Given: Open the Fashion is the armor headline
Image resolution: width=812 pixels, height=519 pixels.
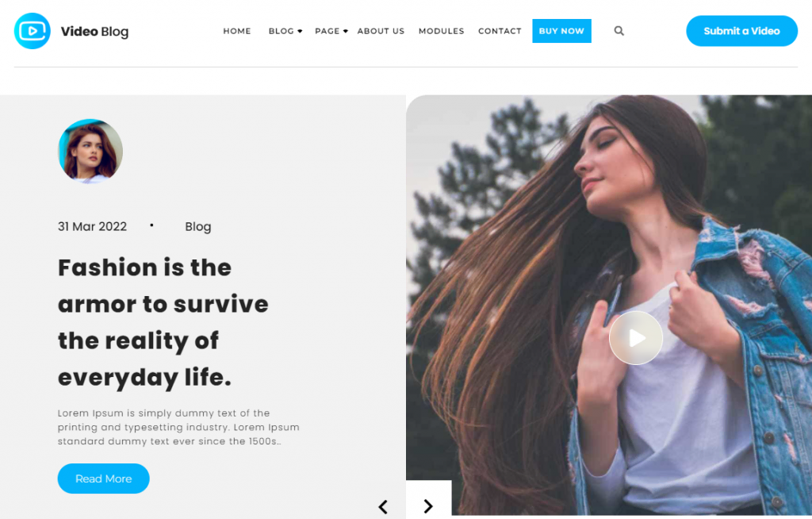Looking at the screenshot, I should [163, 322].
